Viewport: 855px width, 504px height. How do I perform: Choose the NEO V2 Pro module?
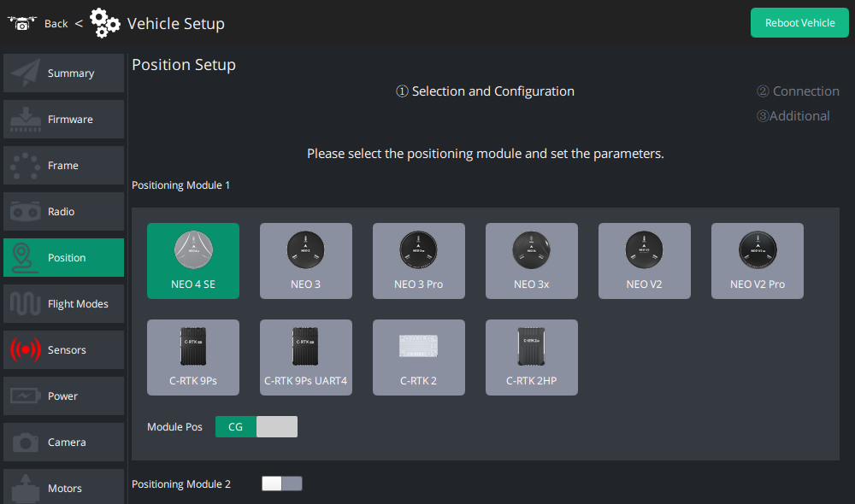(757, 261)
